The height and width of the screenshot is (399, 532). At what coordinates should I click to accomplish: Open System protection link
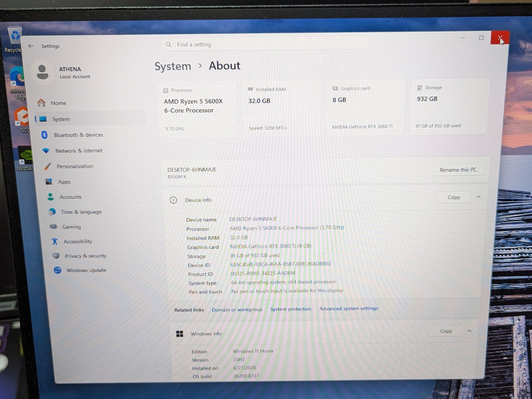(x=290, y=309)
